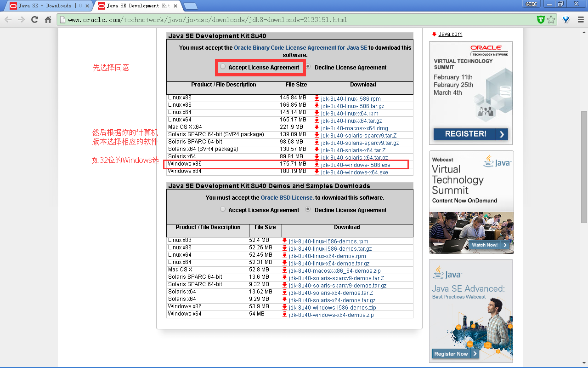Screen dimensions: 588x368
Task: Open the Java.com link
Action: pos(450,34)
